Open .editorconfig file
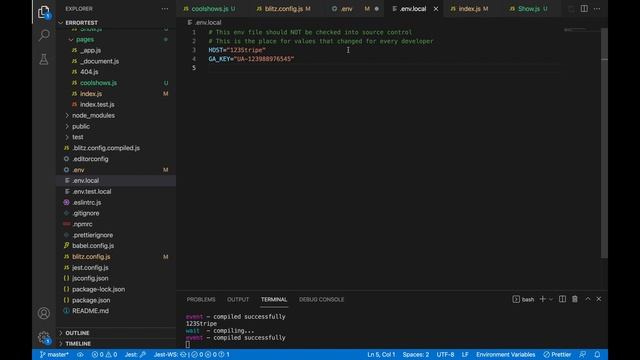The image size is (640, 360). point(90,159)
